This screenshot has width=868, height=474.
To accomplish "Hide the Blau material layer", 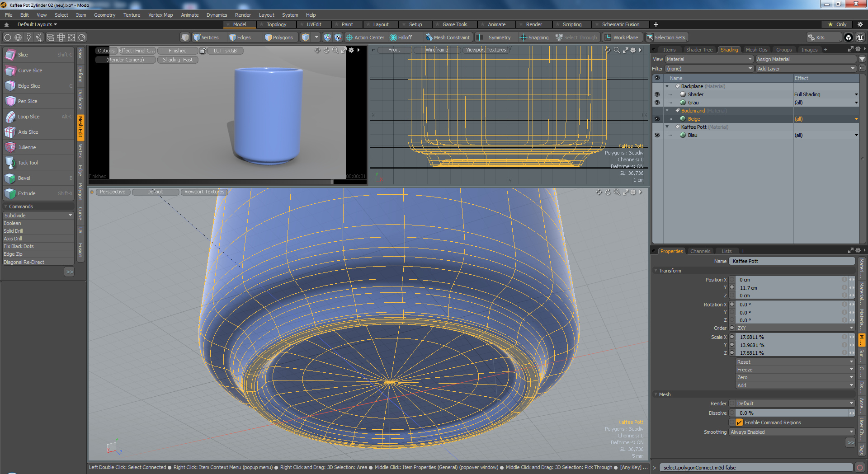I will pyautogui.click(x=657, y=135).
